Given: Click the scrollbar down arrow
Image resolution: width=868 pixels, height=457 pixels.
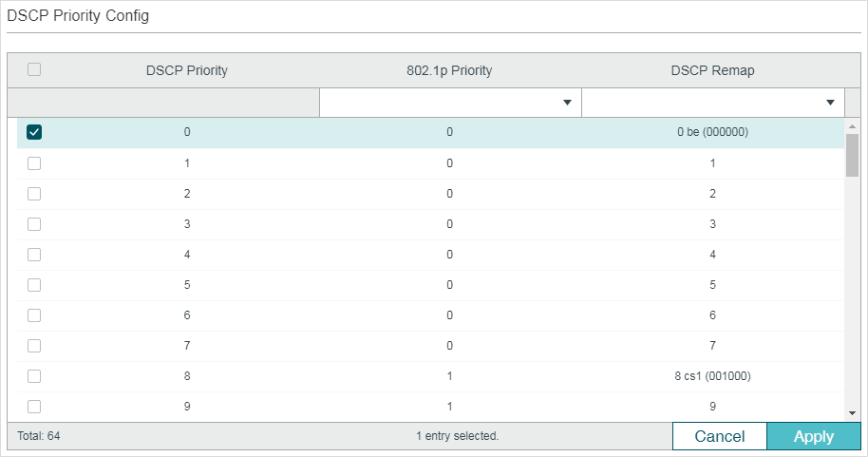Looking at the screenshot, I should pos(852,413).
